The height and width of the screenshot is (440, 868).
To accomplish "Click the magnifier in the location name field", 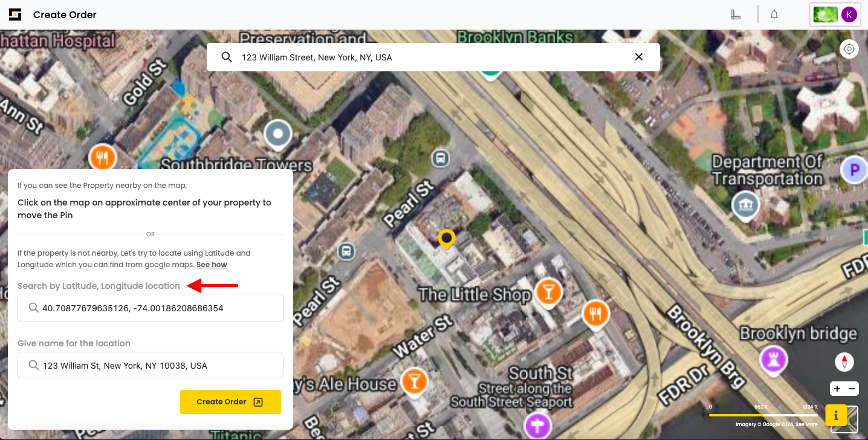I will [34, 365].
